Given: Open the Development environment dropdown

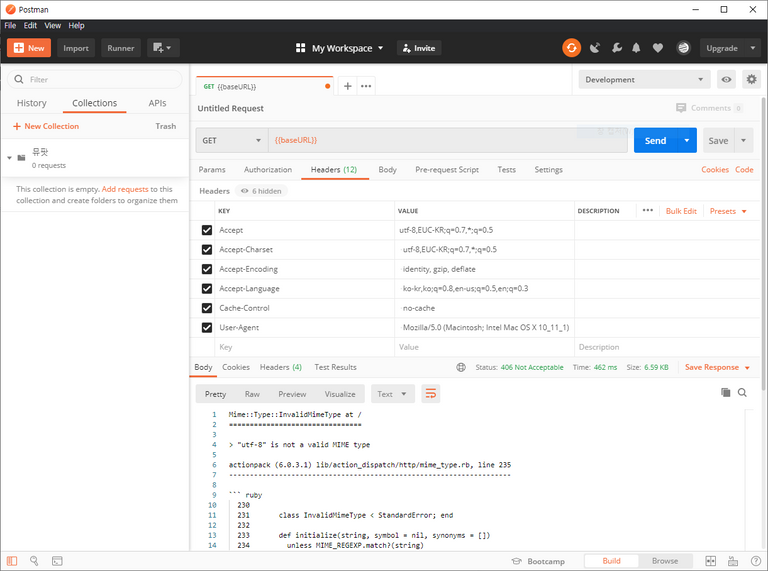Looking at the screenshot, I should click(644, 79).
